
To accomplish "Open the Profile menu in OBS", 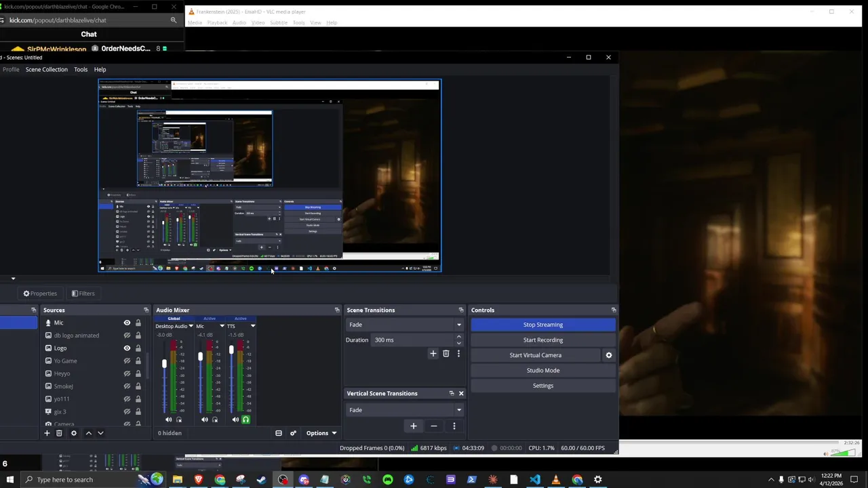I will (x=11, y=69).
